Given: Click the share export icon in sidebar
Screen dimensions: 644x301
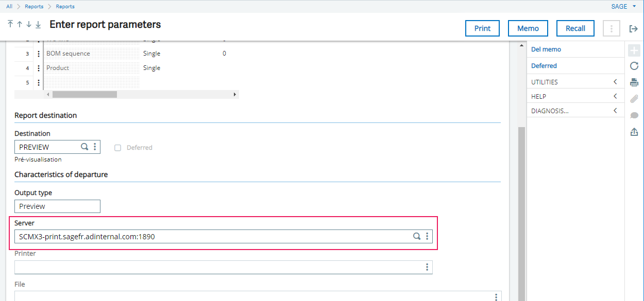Looking at the screenshot, I should coord(634,132).
